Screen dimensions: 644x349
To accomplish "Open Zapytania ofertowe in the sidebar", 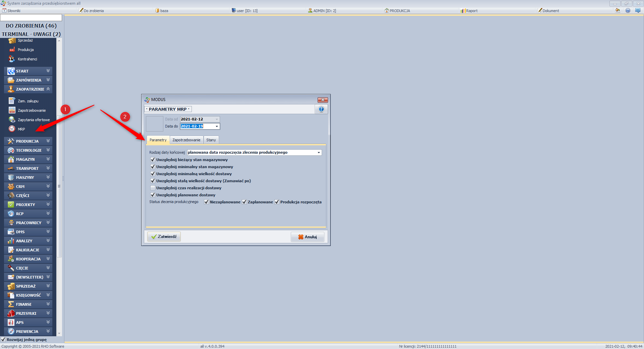I will pos(12,119).
